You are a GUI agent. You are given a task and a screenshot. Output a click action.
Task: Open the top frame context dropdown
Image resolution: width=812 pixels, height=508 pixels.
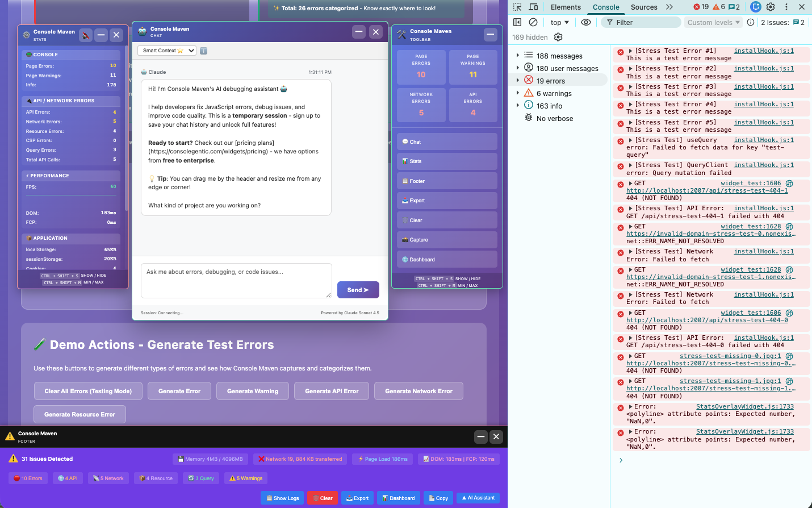pos(559,22)
